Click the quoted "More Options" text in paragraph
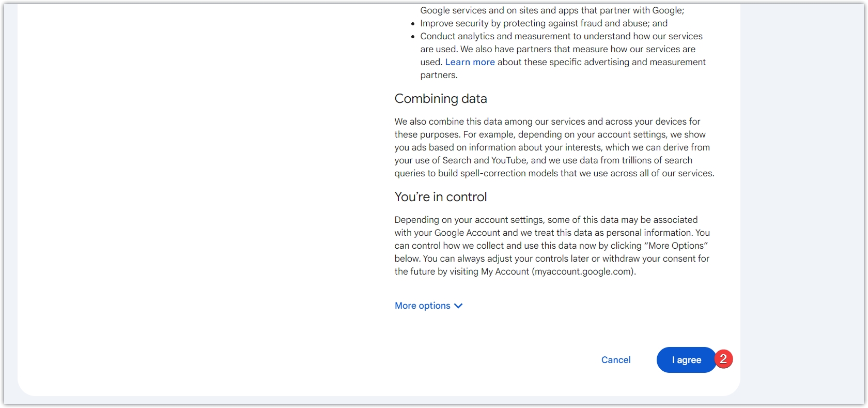 (x=676, y=246)
